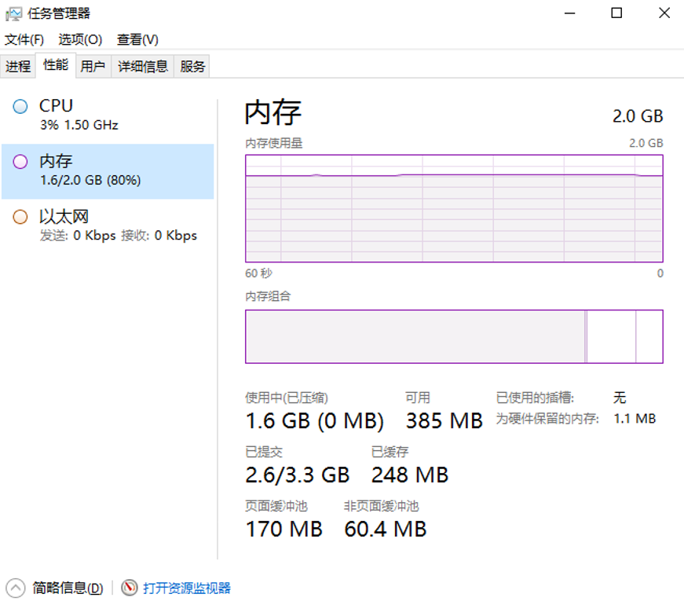Image resolution: width=684 pixels, height=616 pixels.
Task: Open the 文件(F) menu
Action: [24, 40]
